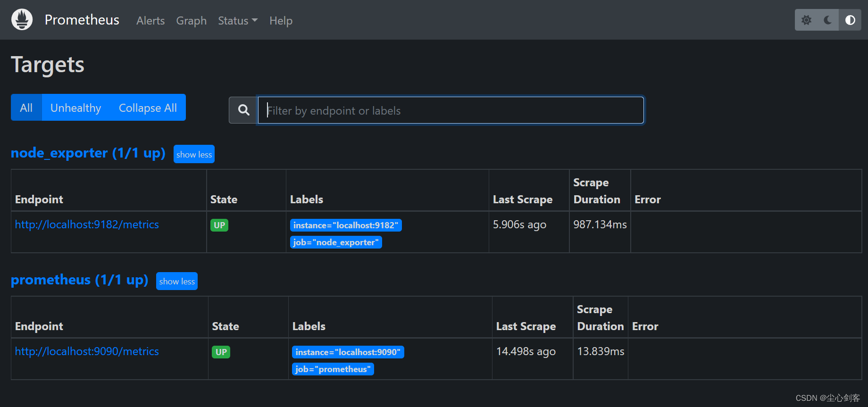Open prometheus (1/1 up) pool link

tap(80, 280)
